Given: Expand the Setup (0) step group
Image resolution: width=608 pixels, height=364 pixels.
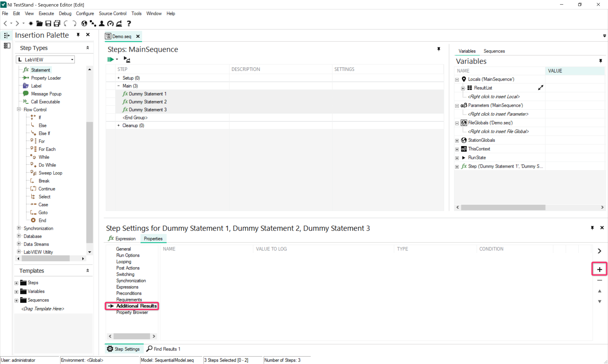Looking at the screenshot, I should (x=118, y=78).
